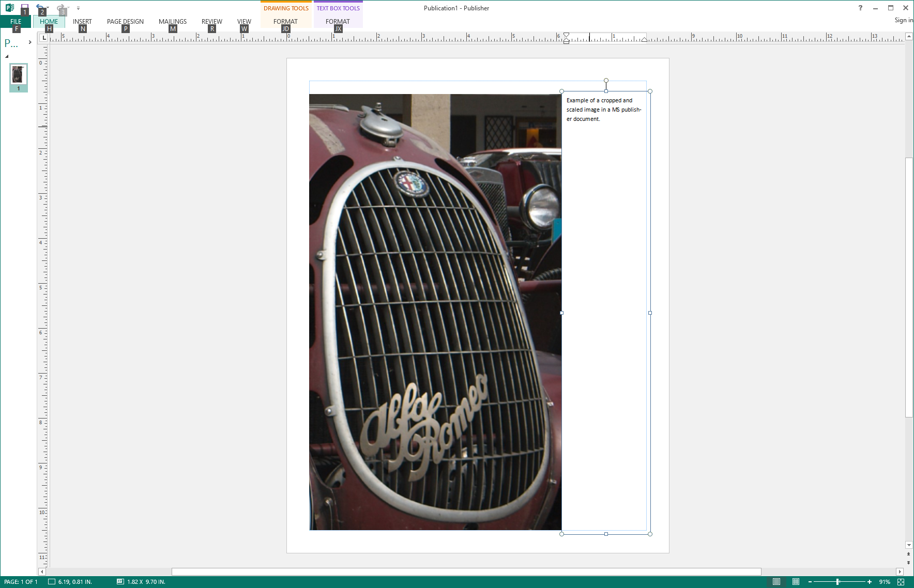Open the Undo history dropdown arrow

tap(48, 8)
